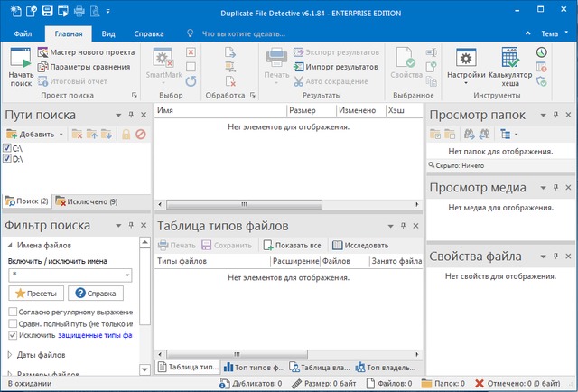Click Показать все in file types table
The image size is (578, 392).
coord(293,245)
